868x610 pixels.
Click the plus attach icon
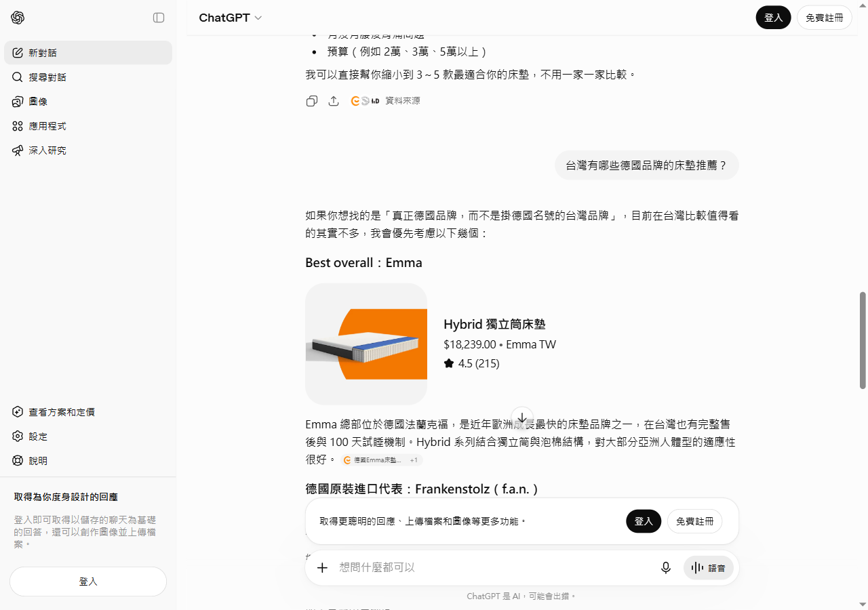coord(323,567)
